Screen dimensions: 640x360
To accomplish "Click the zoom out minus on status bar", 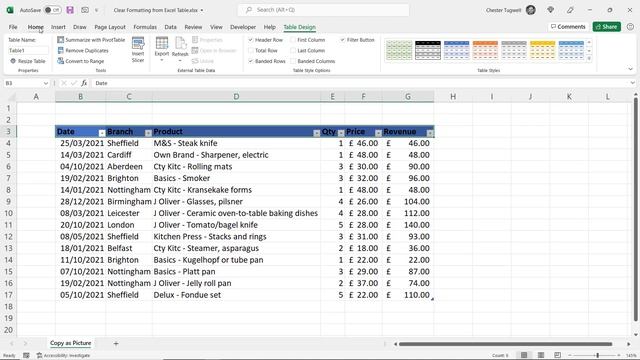I will coord(570,355).
